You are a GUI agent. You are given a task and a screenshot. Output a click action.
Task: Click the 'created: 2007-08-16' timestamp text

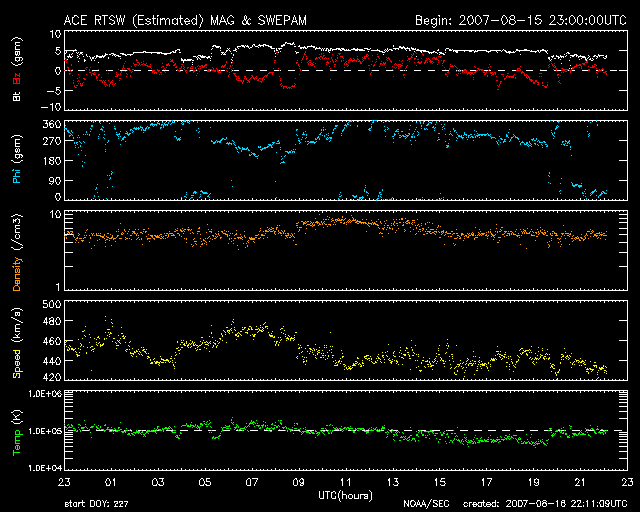click(x=545, y=504)
